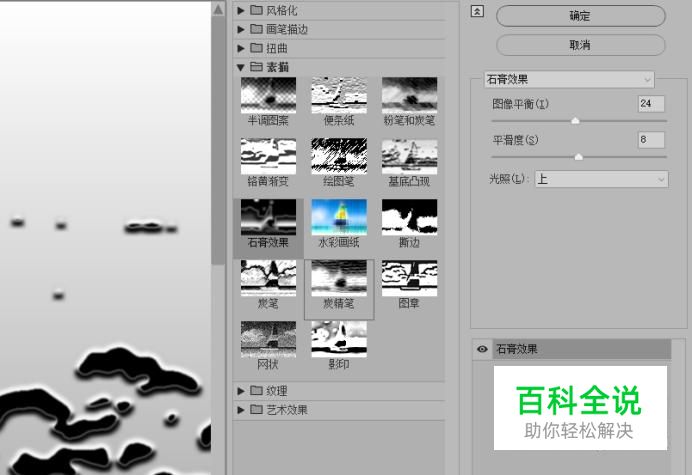Click the 取消 button

580,45
